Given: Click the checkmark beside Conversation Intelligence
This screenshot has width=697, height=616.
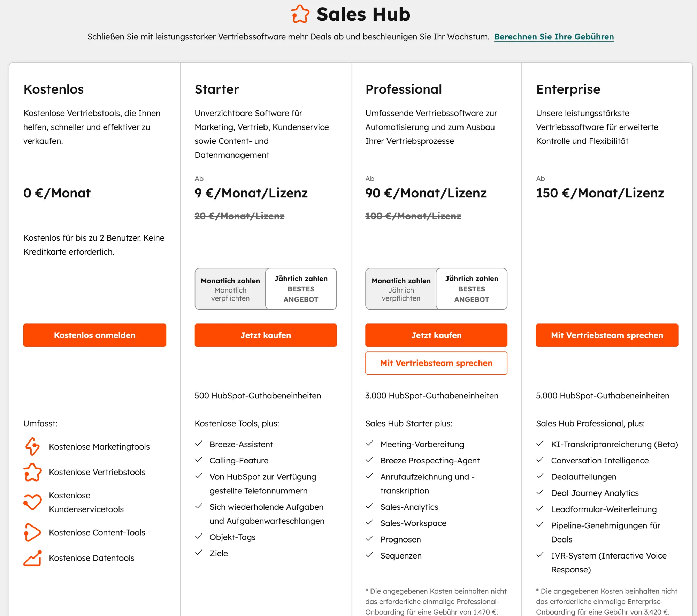Looking at the screenshot, I should point(541,460).
